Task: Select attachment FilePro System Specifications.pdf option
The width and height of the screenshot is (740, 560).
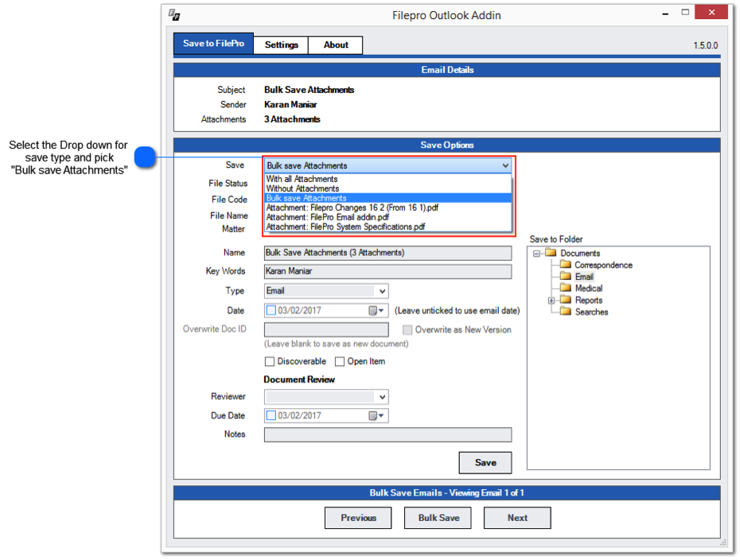Action: pyautogui.click(x=388, y=227)
